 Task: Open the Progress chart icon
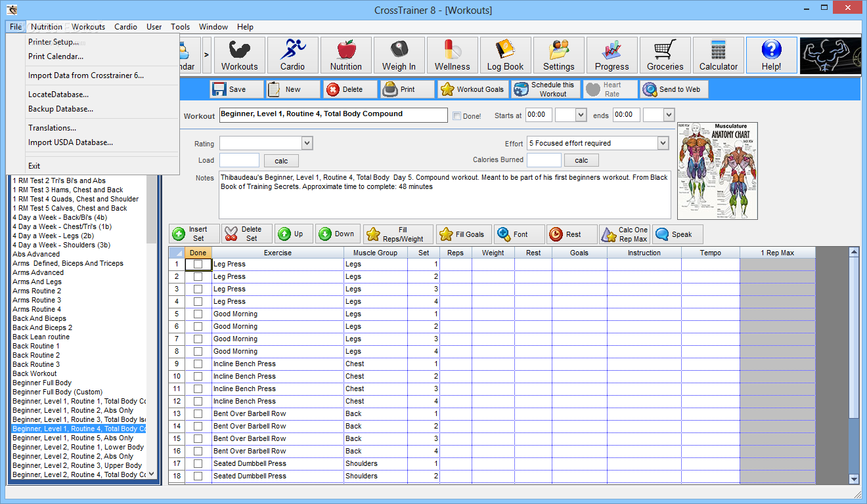pos(612,55)
